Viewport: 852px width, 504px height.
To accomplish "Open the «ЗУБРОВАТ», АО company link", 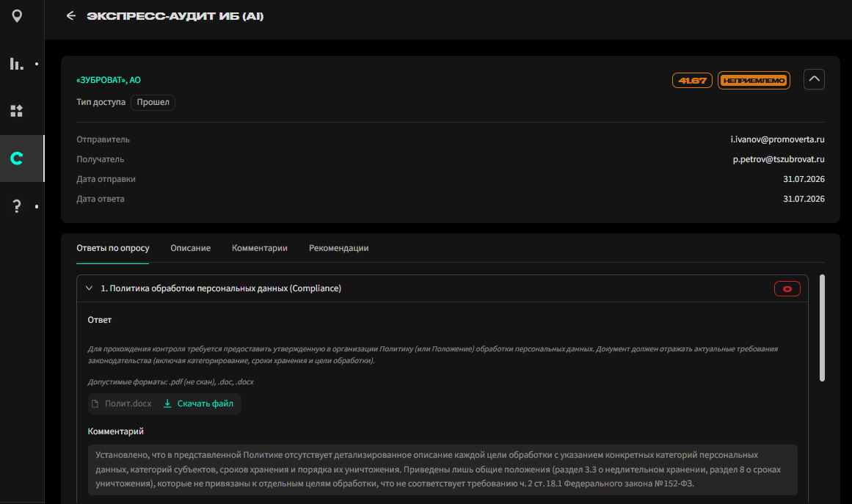I will [108, 80].
